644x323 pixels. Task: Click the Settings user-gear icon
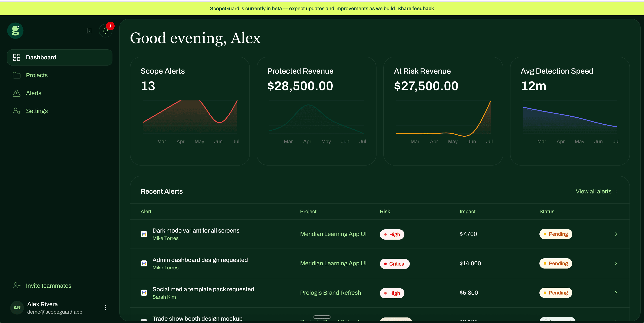16,111
